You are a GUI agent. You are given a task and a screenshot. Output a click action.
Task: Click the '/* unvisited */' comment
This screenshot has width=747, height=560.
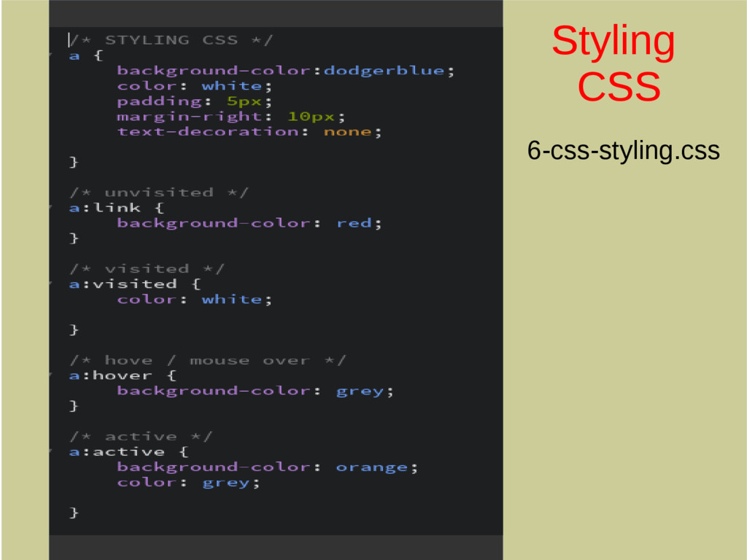pyautogui.click(x=158, y=192)
